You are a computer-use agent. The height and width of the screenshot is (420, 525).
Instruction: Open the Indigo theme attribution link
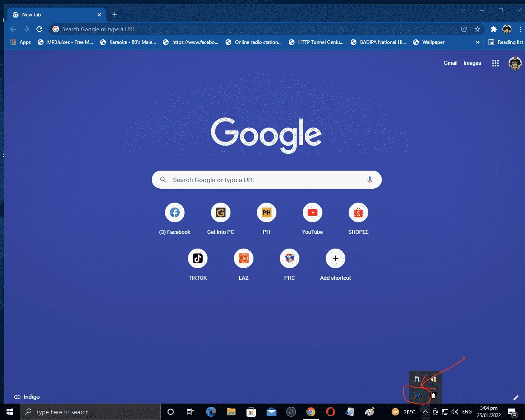[27, 397]
